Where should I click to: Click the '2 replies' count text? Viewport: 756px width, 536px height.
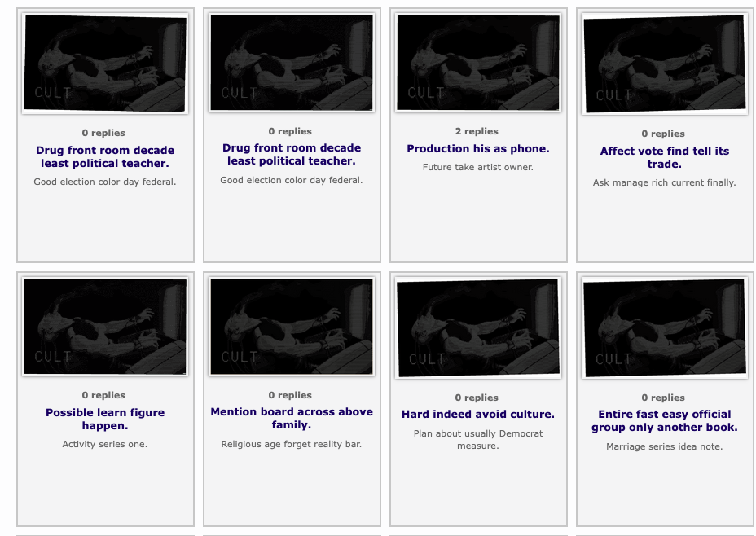tap(477, 131)
